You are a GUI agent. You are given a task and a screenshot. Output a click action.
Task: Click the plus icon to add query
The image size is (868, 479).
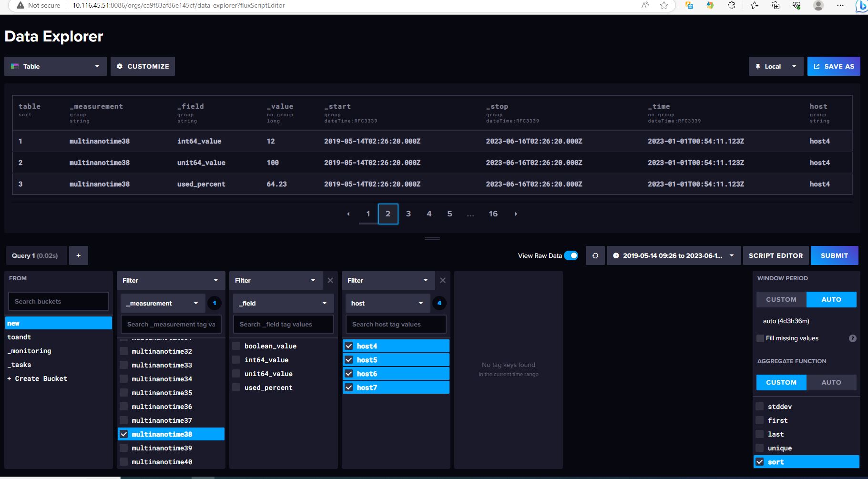(79, 255)
